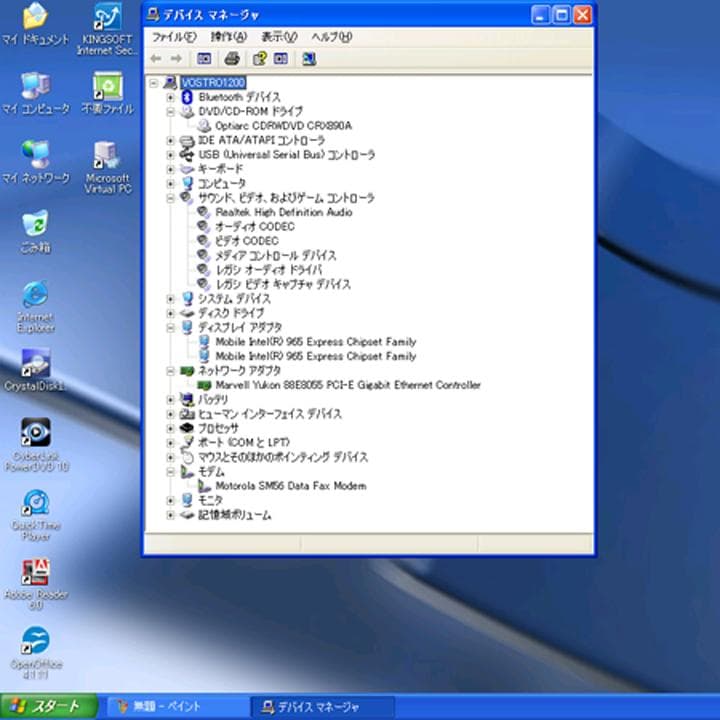The width and height of the screenshot is (720, 720).
Task: Select the first Mobile Intel 965 Express entry
Action: (x=315, y=342)
